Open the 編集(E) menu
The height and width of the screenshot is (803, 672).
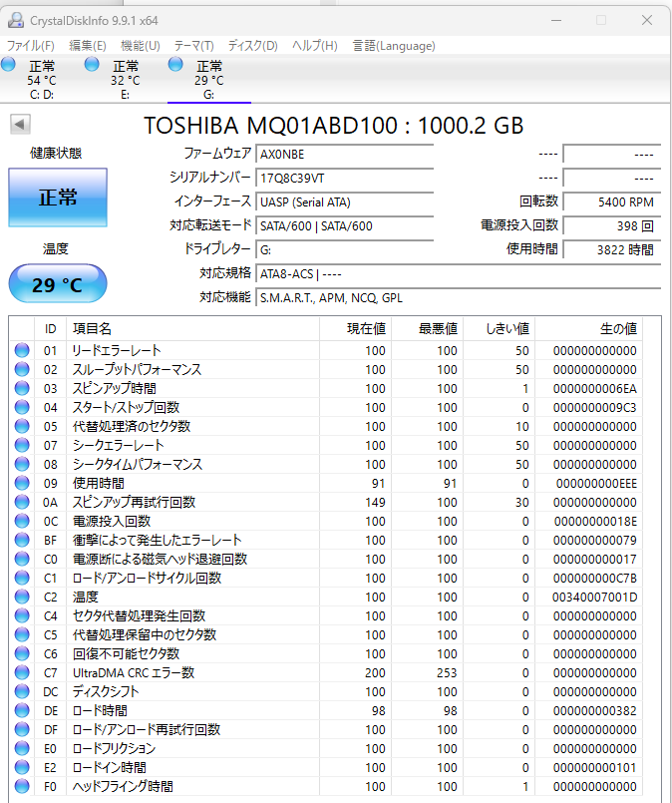pyautogui.click(x=88, y=46)
